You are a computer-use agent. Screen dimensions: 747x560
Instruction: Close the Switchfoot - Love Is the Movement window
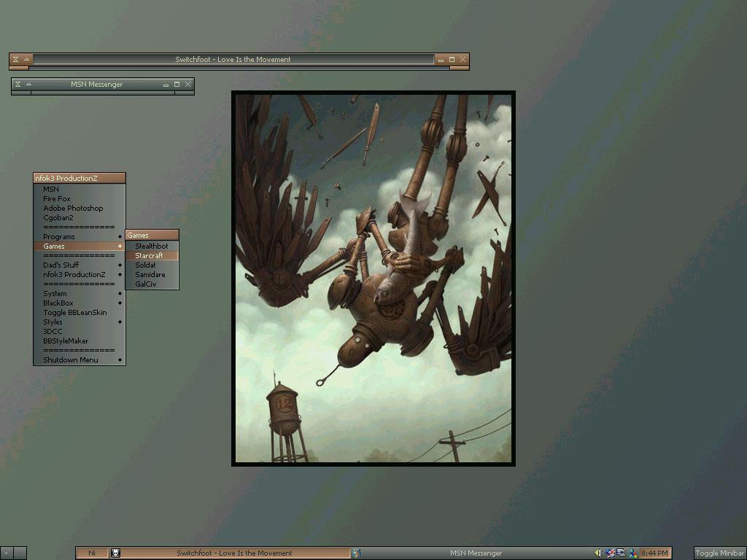coord(462,60)
